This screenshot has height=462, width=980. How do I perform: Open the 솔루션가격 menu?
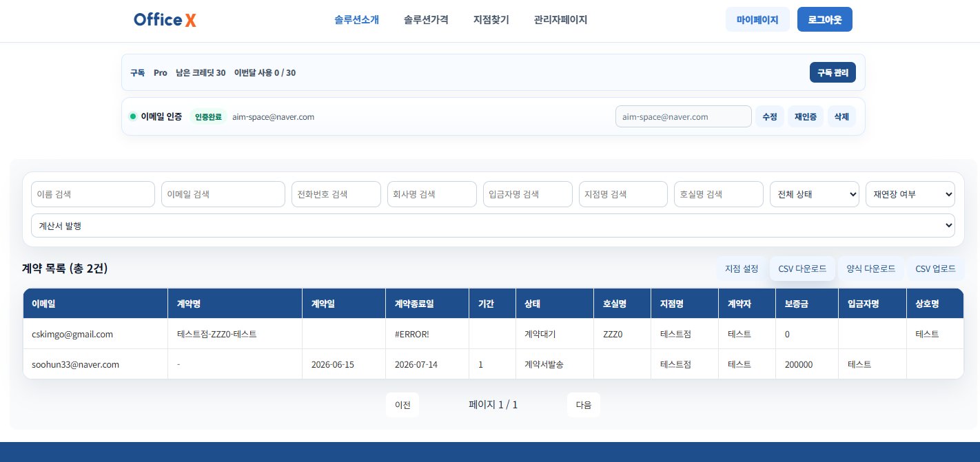pyautogui.click(x=426, y=20)
